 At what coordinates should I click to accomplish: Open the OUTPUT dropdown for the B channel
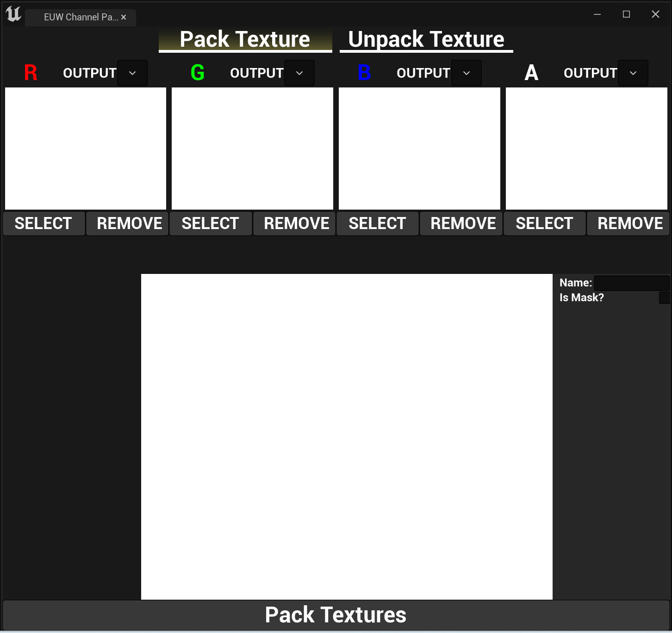coord(466,73)
